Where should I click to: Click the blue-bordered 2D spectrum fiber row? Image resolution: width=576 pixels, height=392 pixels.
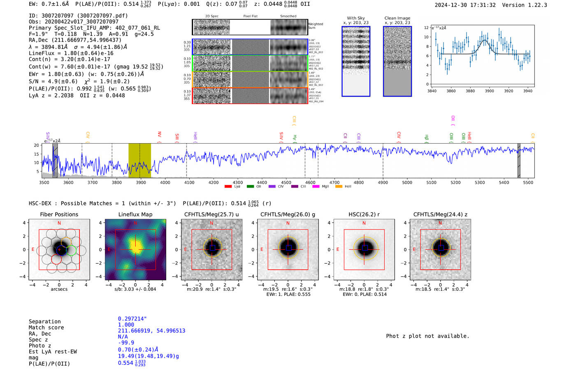[250, 47]
